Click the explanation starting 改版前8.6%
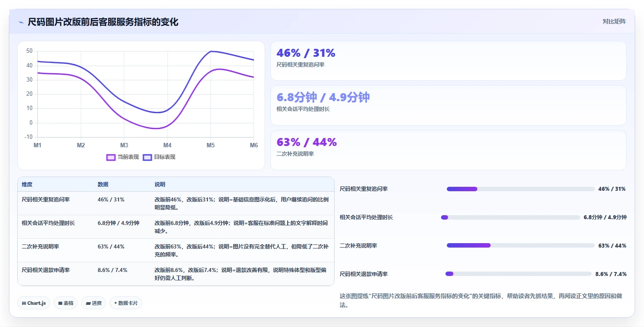The image size is (644, 327). (x=240, y=274)
